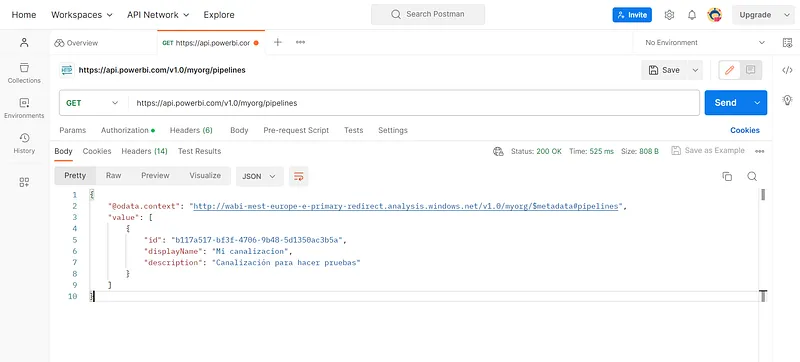The width and height of the screenshot is (800, 362).
Task: Click the request URL input field
Action: pyautogui.click(x=413, y=103)
